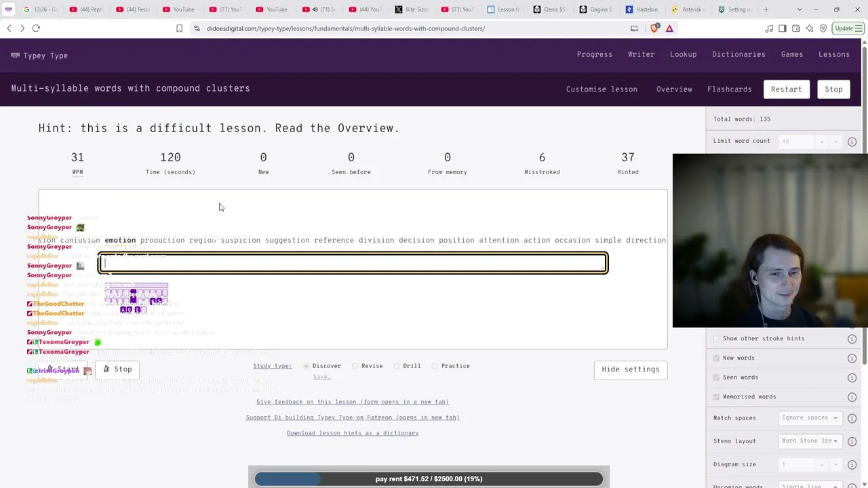Open the tab search chevron in tab strip
868x488 pixels.
[800, 9]
